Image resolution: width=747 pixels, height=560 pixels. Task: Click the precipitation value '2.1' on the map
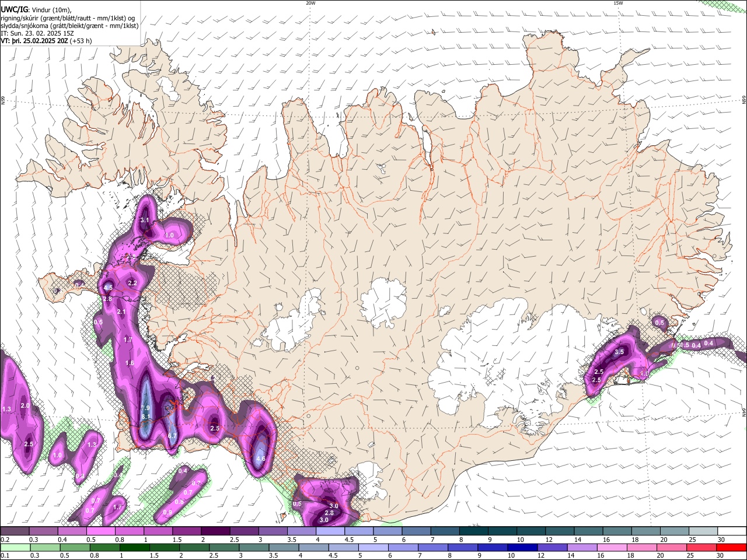pyautogui.click(x=121, y=312)
